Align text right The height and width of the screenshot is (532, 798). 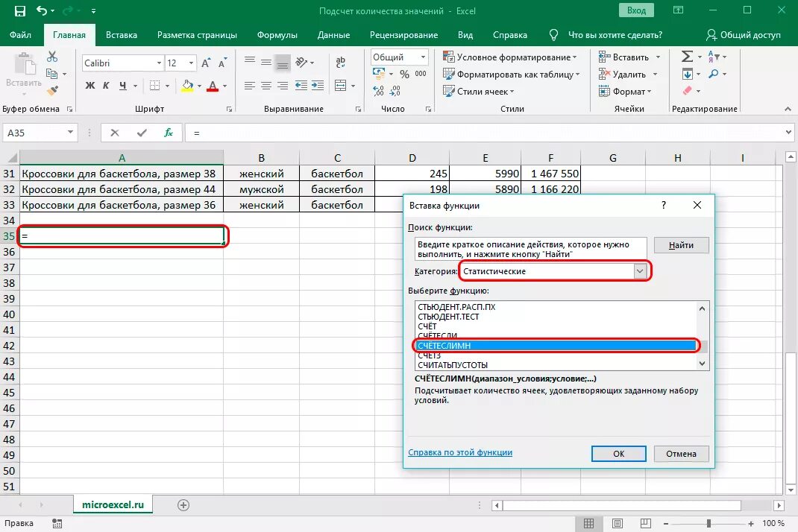(x=283, y=86)
